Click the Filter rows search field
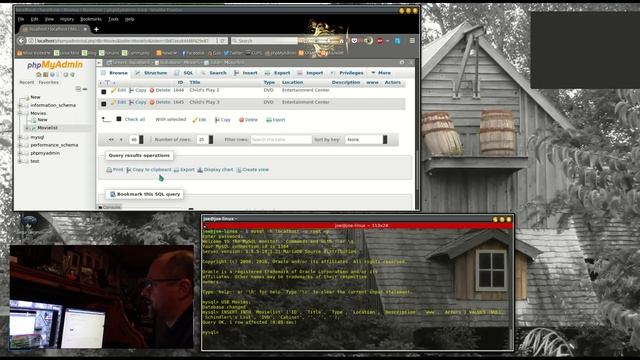This screenshot has width=640, height=360. pyautogui.click(x=281, y=140)
